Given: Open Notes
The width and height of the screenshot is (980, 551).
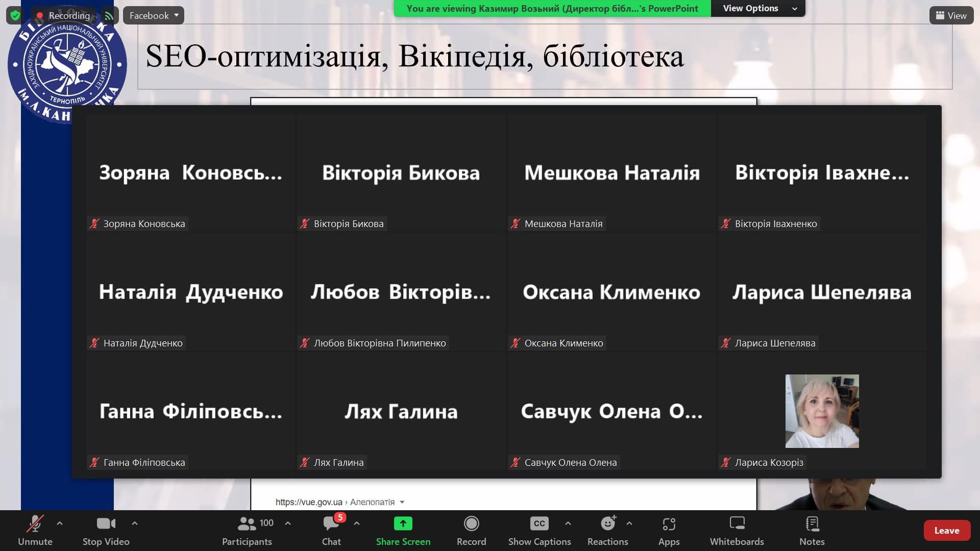Looking at the screenshot, I should (x=812, y=531).
